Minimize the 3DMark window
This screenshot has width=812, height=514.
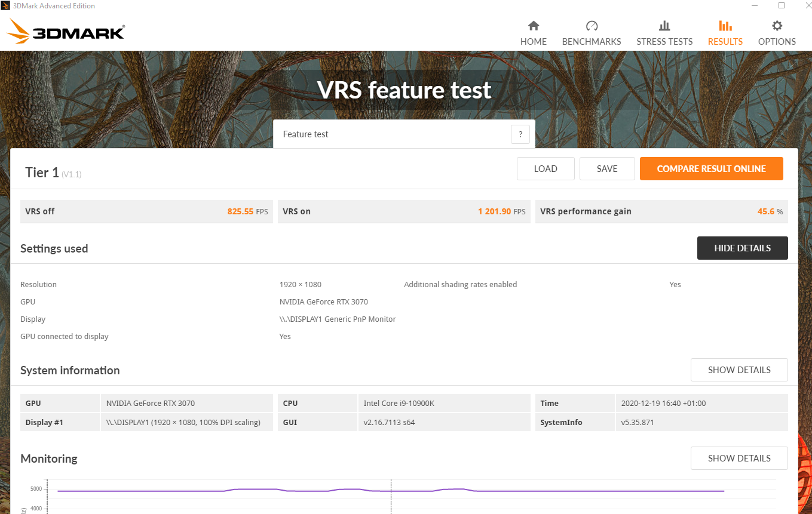tap(754, 6)
